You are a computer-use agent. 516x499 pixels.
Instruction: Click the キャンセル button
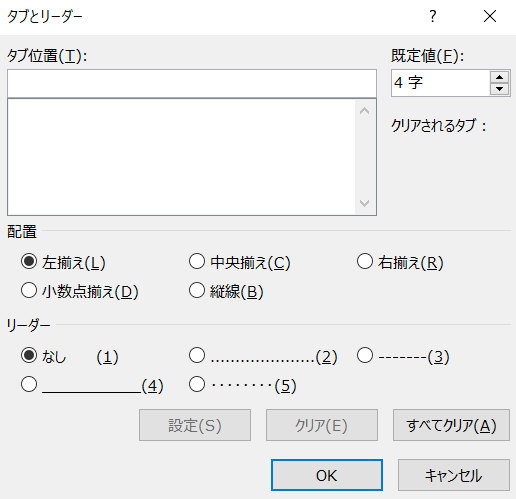[454, 475]
